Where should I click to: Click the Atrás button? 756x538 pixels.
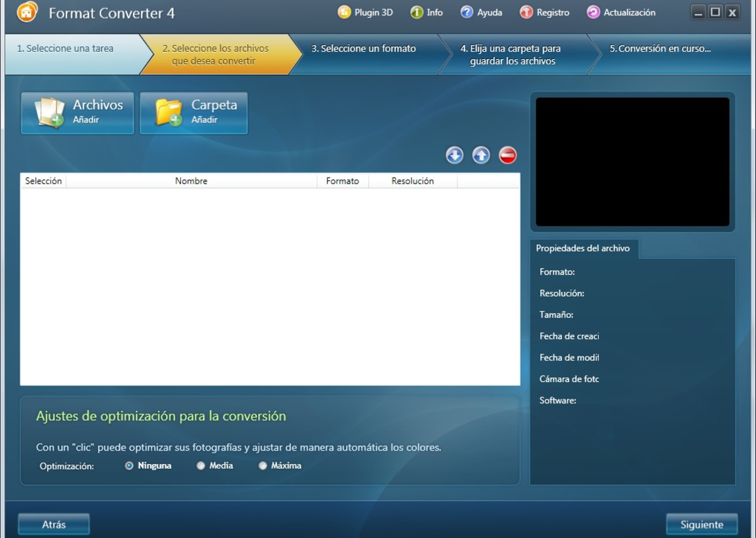tap(54, 525)
